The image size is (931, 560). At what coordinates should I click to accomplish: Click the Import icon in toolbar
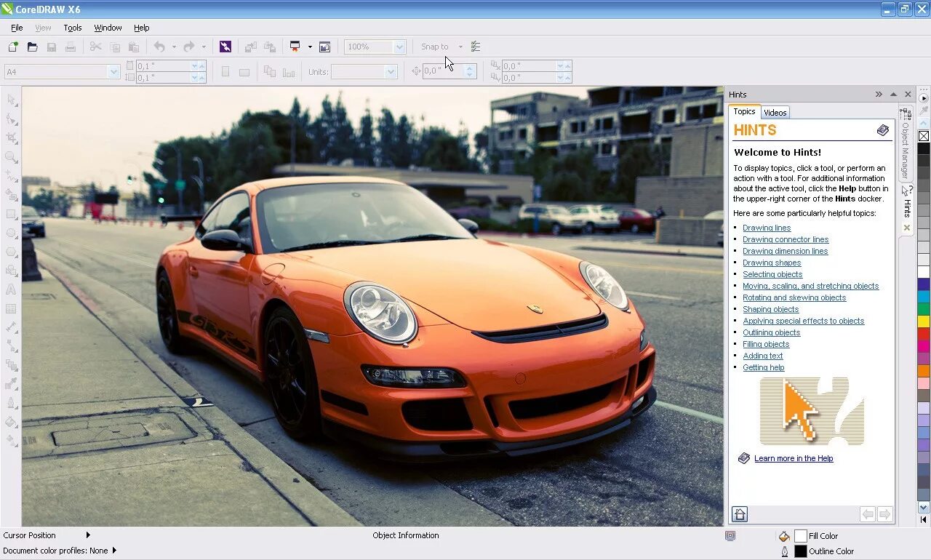(250, 47)
